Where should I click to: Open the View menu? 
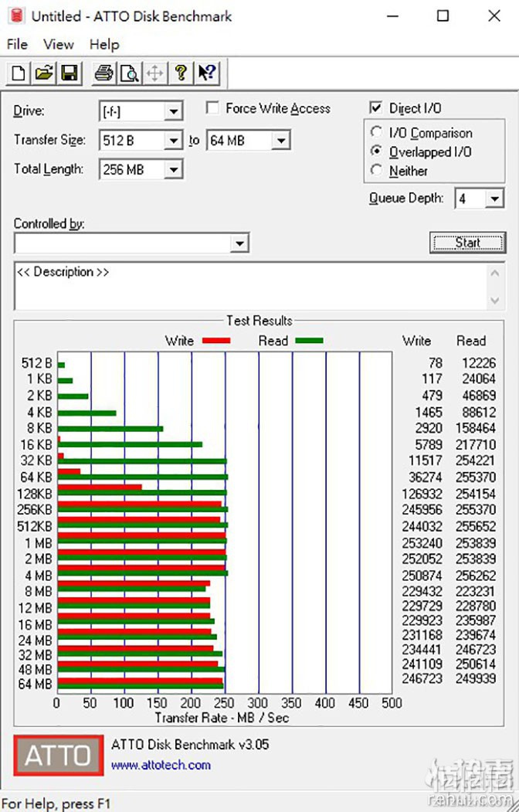click(59, 44)
